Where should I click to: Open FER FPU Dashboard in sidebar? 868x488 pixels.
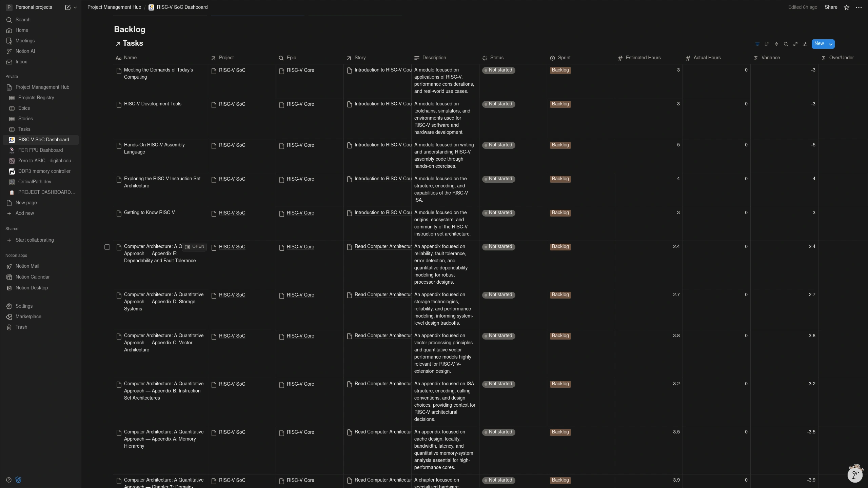click(40, 150)
